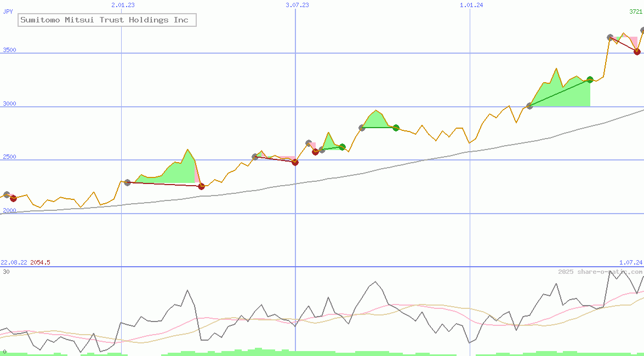Click the red exit marker on the 3.07.23 line
Screen dimensions: 644x356
(x=295, y=162)
